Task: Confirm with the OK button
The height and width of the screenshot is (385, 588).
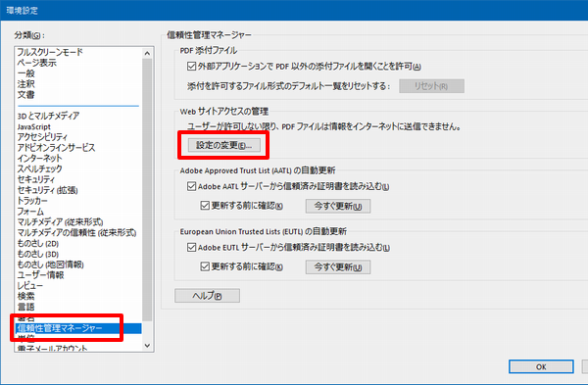Action: click(x=541, y=366)
